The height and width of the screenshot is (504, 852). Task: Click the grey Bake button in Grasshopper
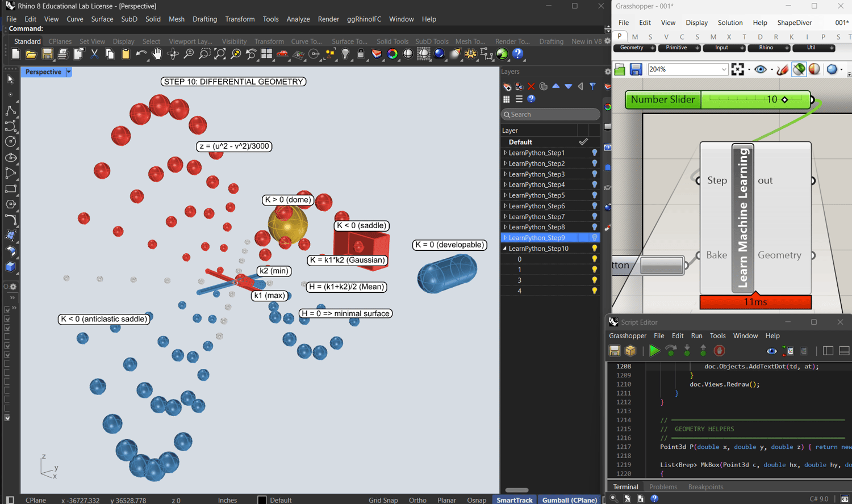(x=662, y=265)
